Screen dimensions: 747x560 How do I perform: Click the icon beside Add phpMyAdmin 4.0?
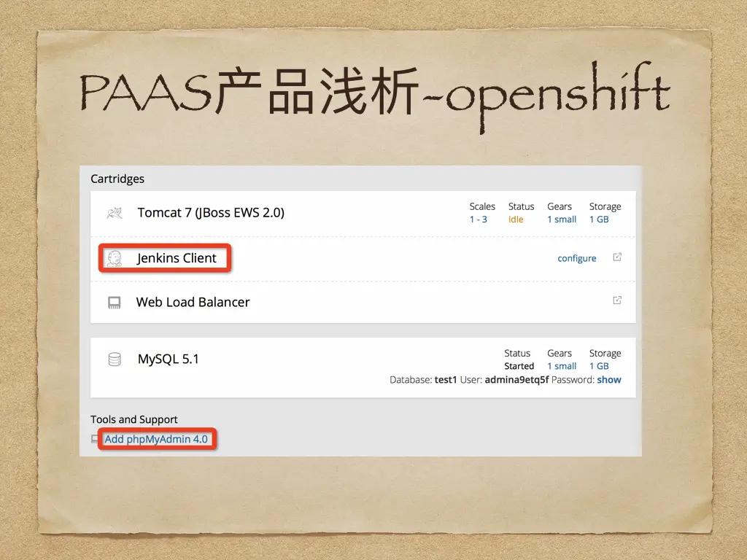[x=95, y=439]
